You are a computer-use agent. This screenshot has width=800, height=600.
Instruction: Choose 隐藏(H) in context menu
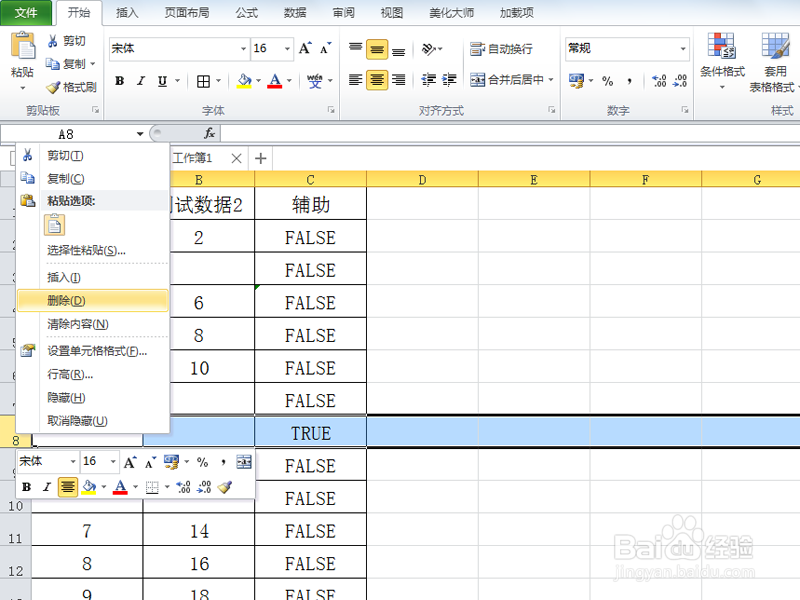[93, 397]
